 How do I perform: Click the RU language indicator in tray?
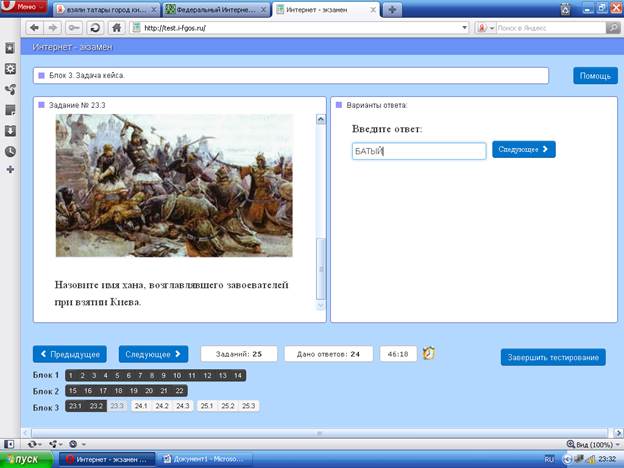(549, 459)
